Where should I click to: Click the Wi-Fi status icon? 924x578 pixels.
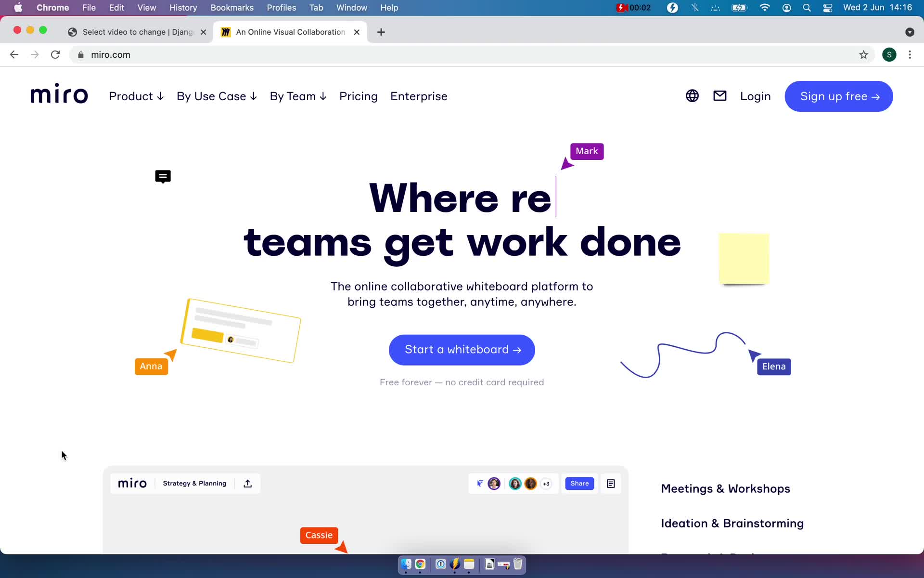click(x=765, y=8)
